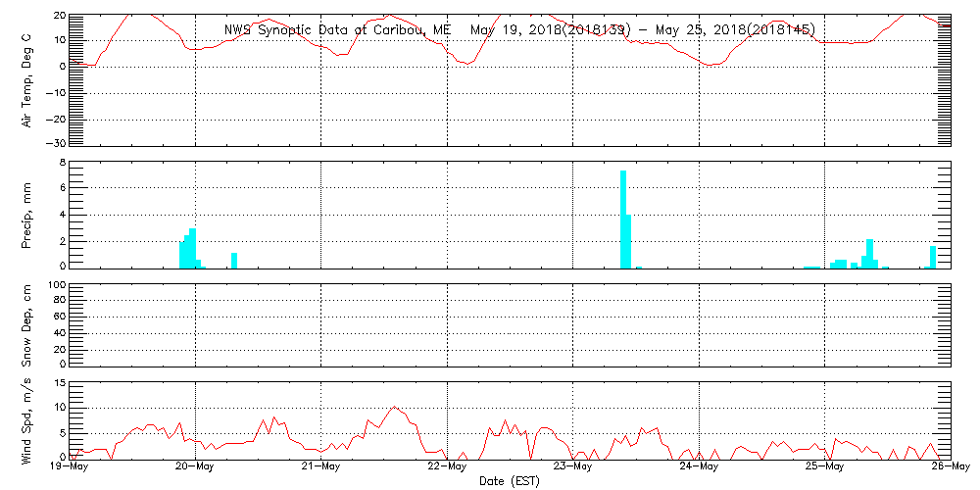Click the last precipitation bar near 26-May
The width and height of the screenshot is (980, 490).
click(x=933, y=256)
